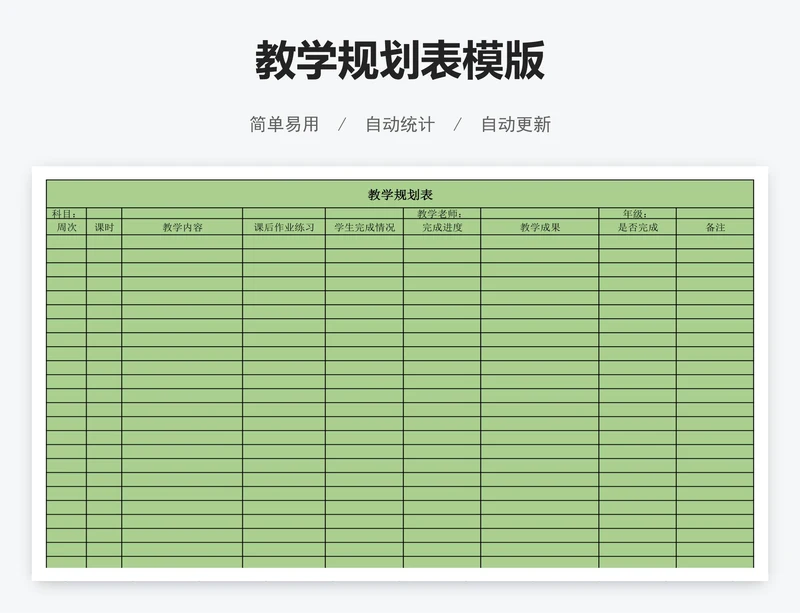Select the 学生完成情况 column header
800x613 pixels.
click(364, 227)
